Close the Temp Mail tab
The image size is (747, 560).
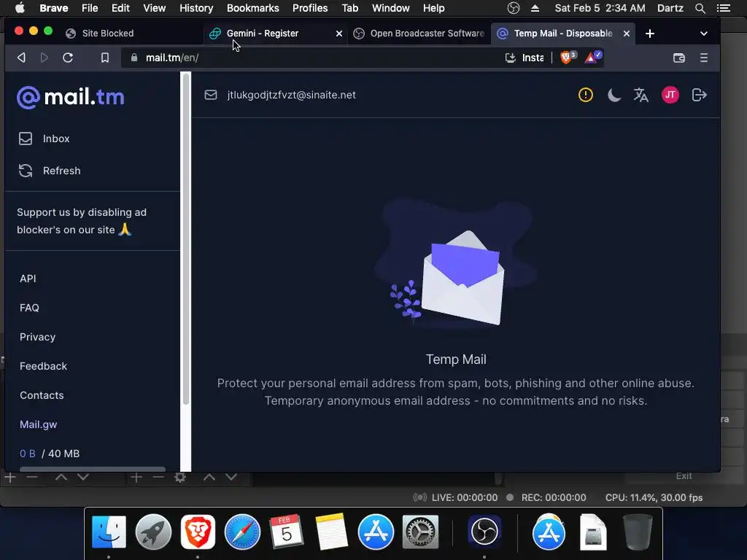click(627, 34)
